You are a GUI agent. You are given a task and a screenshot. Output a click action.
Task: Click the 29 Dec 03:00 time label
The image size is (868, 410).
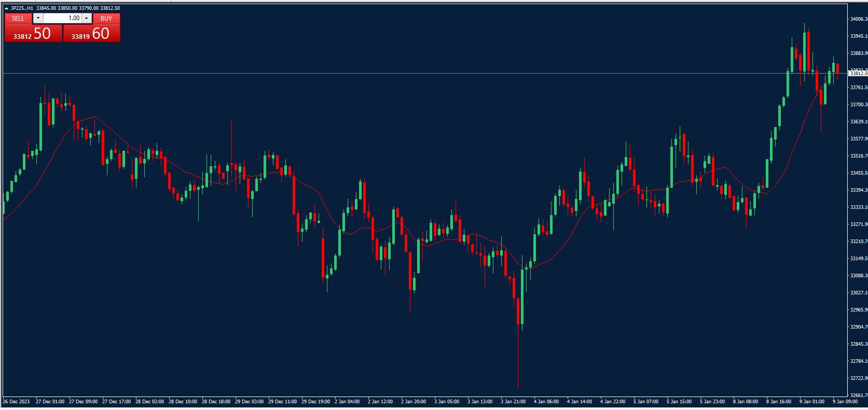[250, 401]
